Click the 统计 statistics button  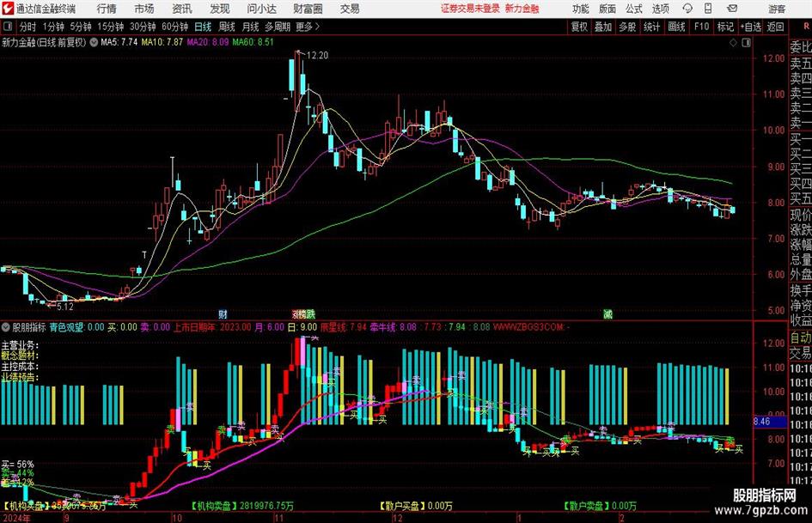click(x=651, y=27)
